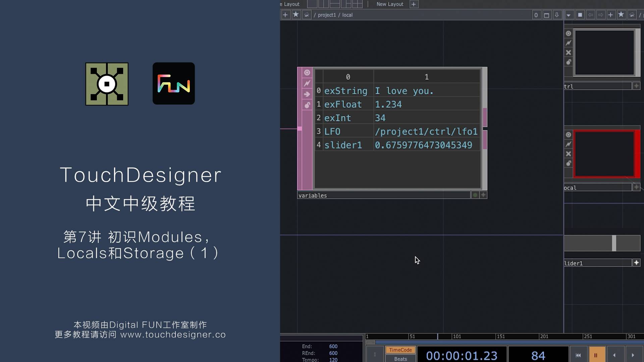Viewport: 644px width, 362px height.
Task: Expand the plus button beside the local node name
Action: [x=636, y=187]
